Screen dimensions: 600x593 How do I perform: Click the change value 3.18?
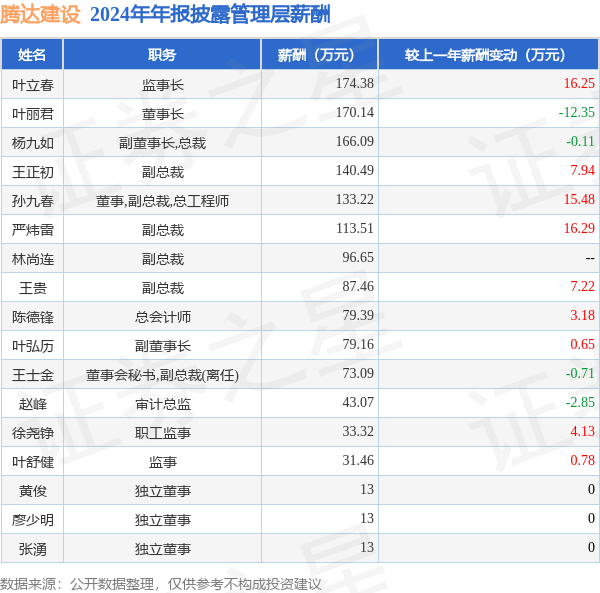583,315
